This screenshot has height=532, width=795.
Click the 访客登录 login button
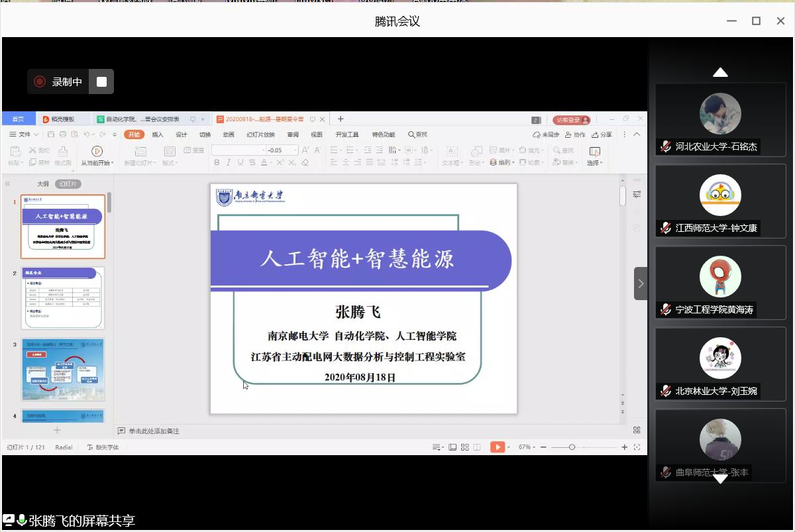(x=572, y=120)
